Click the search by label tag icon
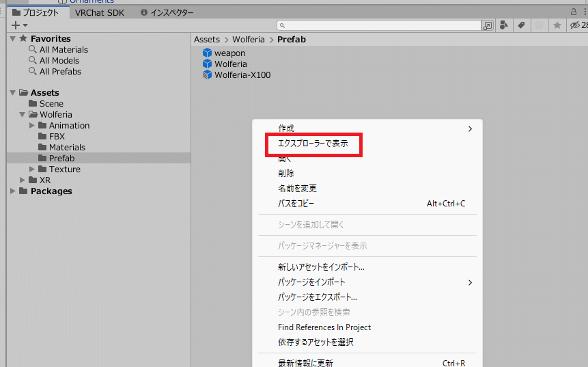Viewport: 588px width, 367px height. click(521, 25)
